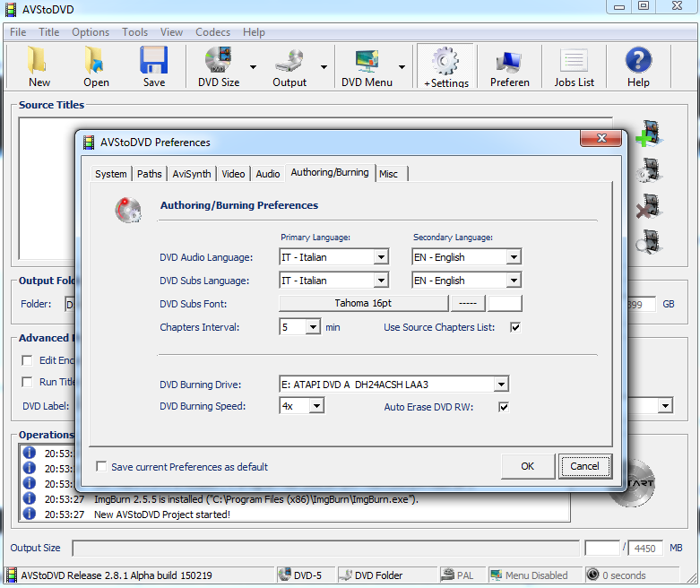Click the dashed subs font style button
Screen dimensions: 700x588
click(x=468, y=303)
